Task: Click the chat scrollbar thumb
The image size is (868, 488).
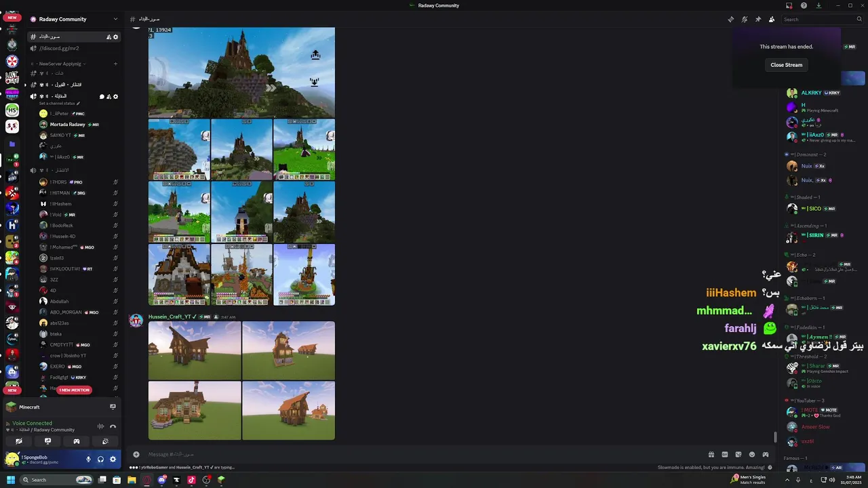Action: [775, 437]
